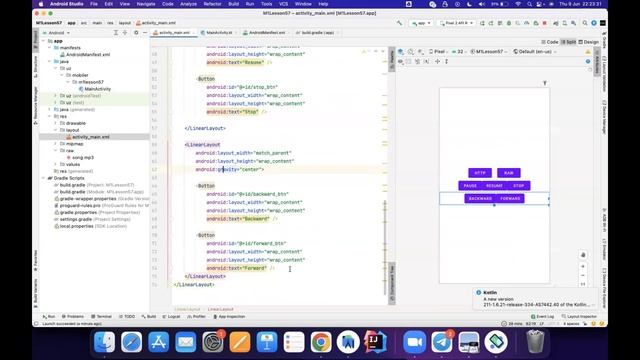Click the project panel gear settings icon
640x360 pixels.
[136, 33]
